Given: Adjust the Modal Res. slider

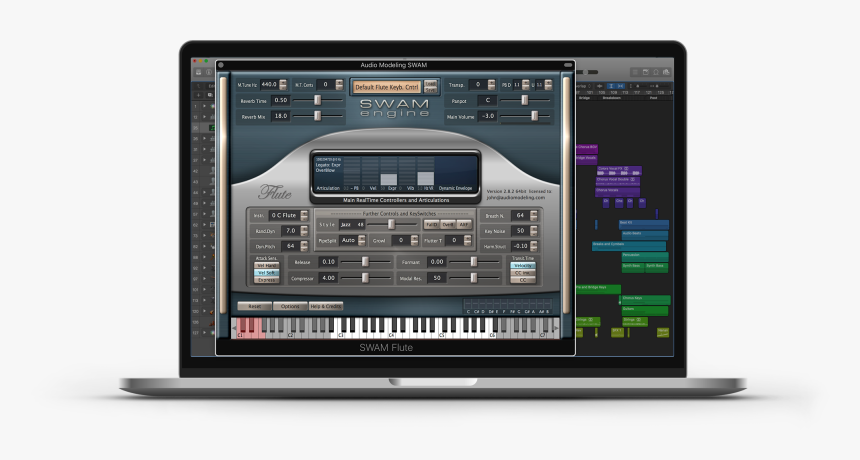Looking at the screenshot, I should [x=474, y=278].
